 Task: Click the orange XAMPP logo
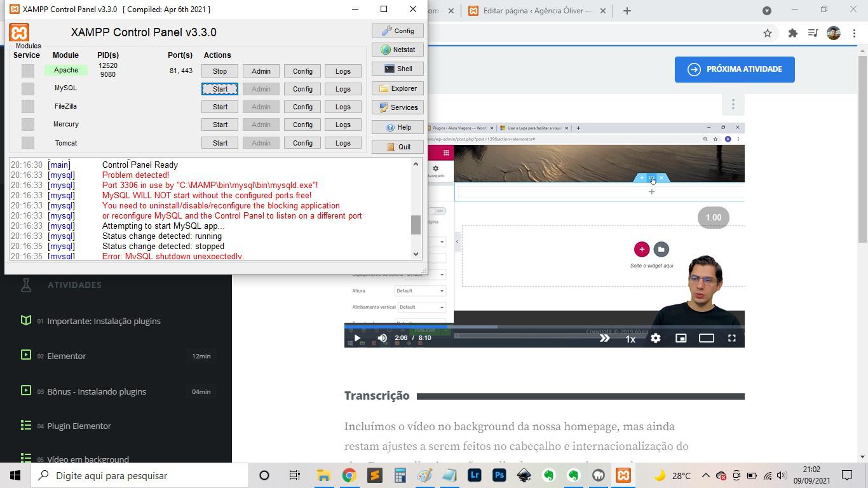click(20, 32)
